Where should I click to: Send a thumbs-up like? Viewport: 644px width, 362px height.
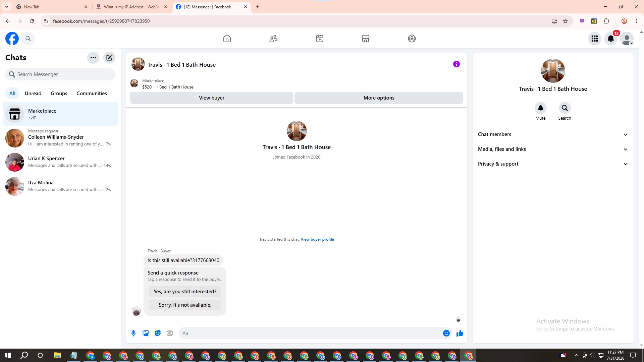[460, 333]
